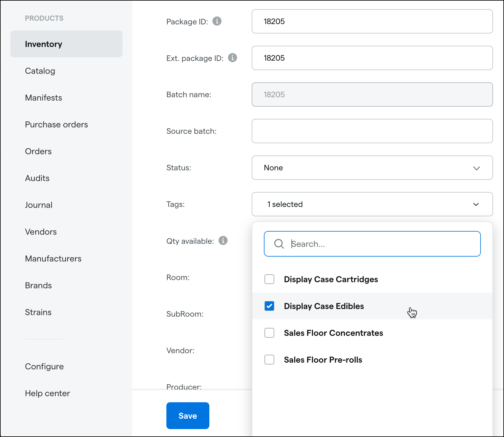Check the Display Case Cartridges tag
Screen dimensions: 504x437
point(269,279)
